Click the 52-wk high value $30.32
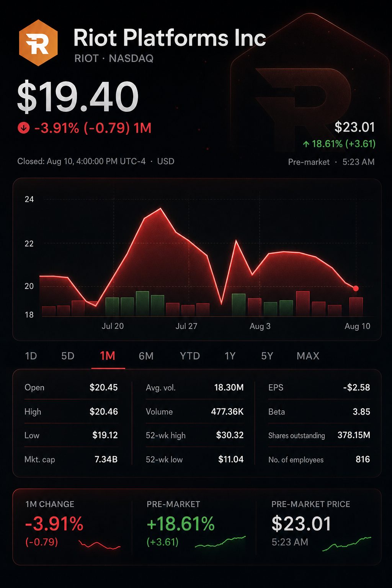The image size is (392, 588). tap(230, 435)
